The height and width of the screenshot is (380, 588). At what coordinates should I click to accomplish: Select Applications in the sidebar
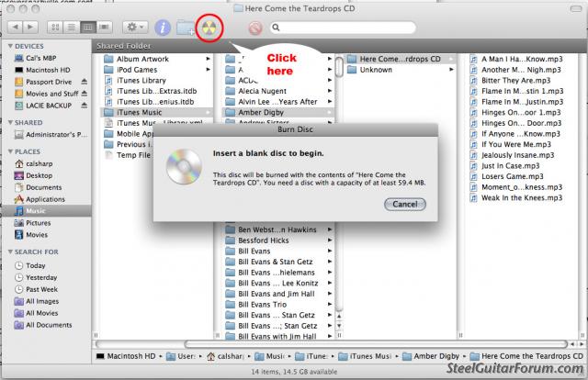coord(45,199)
